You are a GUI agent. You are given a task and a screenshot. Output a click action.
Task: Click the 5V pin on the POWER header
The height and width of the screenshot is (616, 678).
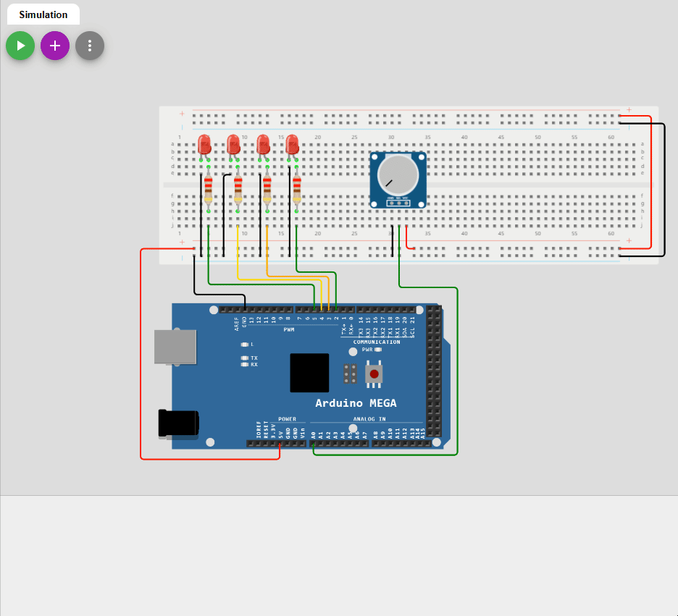coord(280,443)
